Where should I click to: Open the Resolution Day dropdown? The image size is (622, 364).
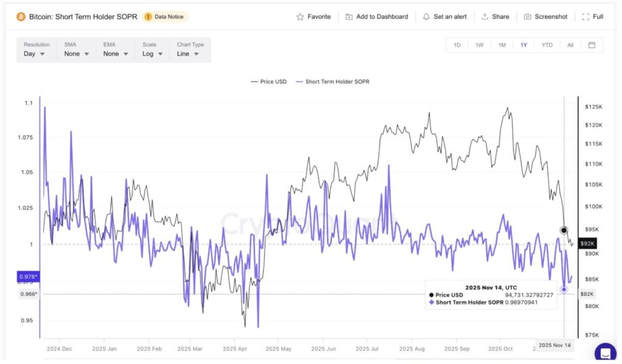pyautogui.click(x=34, y=54)
